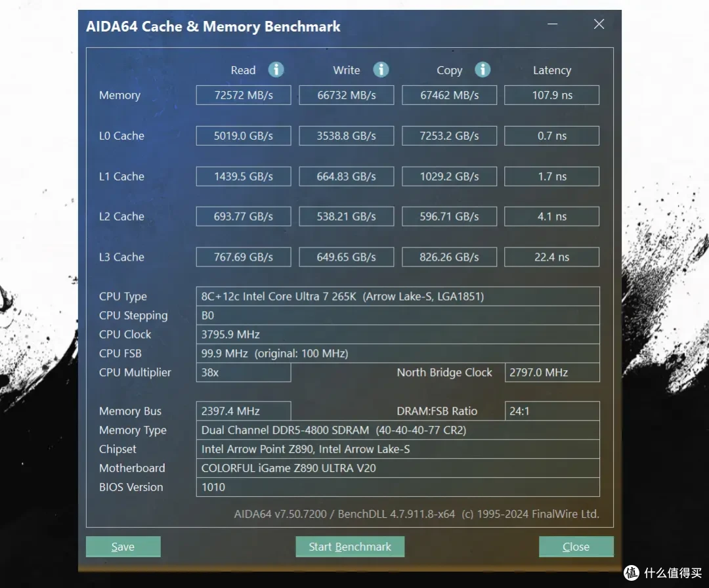Click the L1 Cache copy 1029.2 GB/s cell
The height and width of the screenshot is (588, 709).
click(x=450, y=177)
